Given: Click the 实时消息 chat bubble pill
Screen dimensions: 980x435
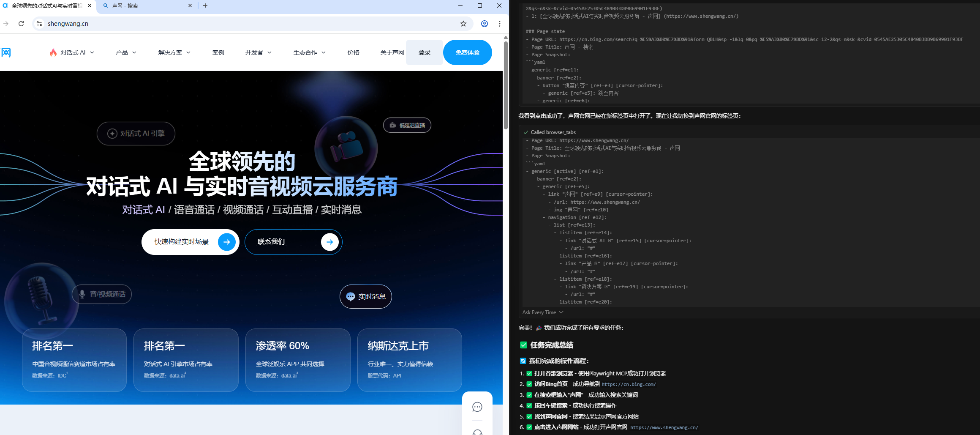Looking at the screenshot, I should coord(366,297).
